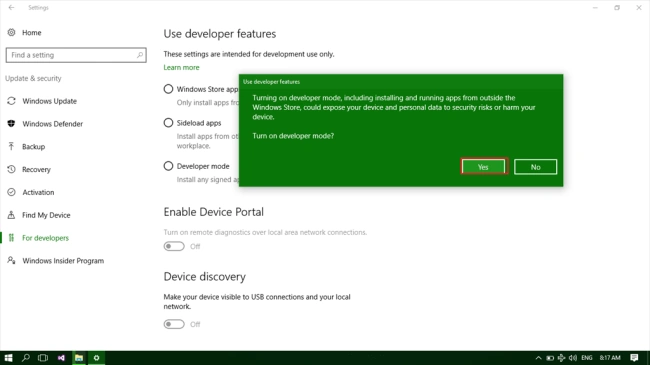The width and height of the screenshot is (650, 365).
Task: Select the Sideload apps radio button
Action: tap(168, 123)
